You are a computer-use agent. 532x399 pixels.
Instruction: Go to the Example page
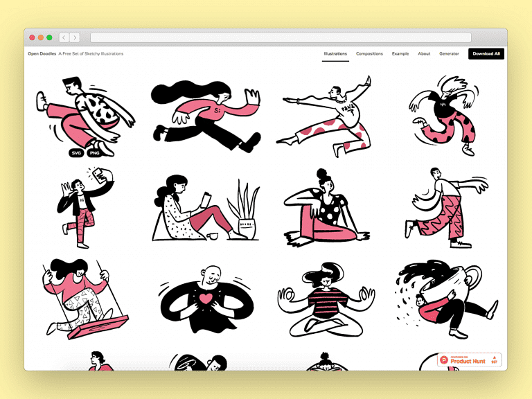coord(400,53)
